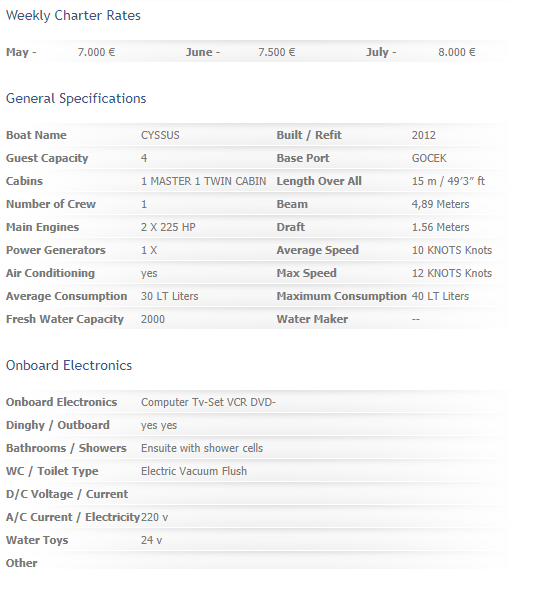This screenshot has width=538, height=598.
Task: Select the Ensuite with shower cells text
Action: click(202, 448)
